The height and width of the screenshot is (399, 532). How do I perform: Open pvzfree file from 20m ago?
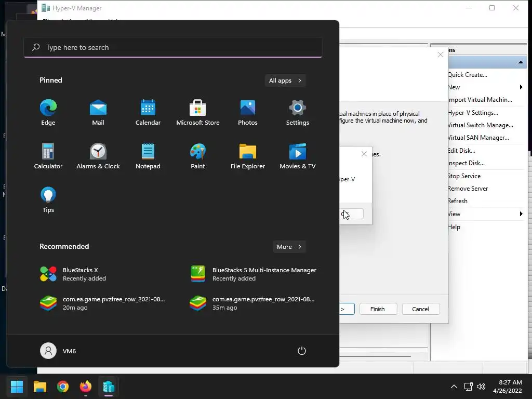tap(103, 303)
